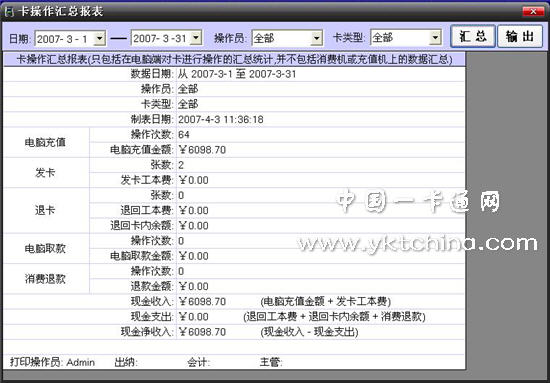Click the window title bar icon
Image resolution: width=550 pixels, height=383 pixels.
(x=9, y=12)
